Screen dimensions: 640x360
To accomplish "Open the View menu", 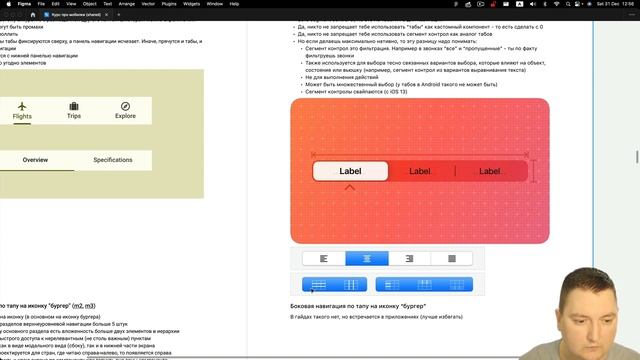I will [71, 4].
